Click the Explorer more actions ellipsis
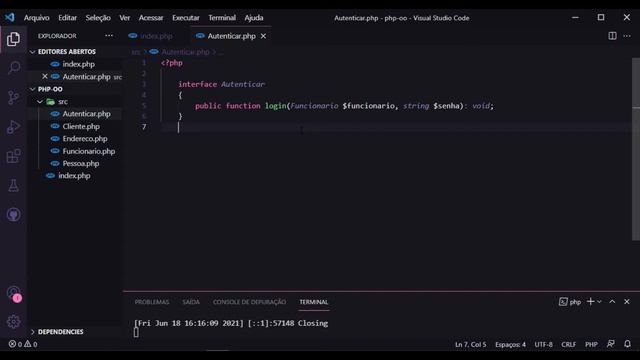 click(109, 36)
